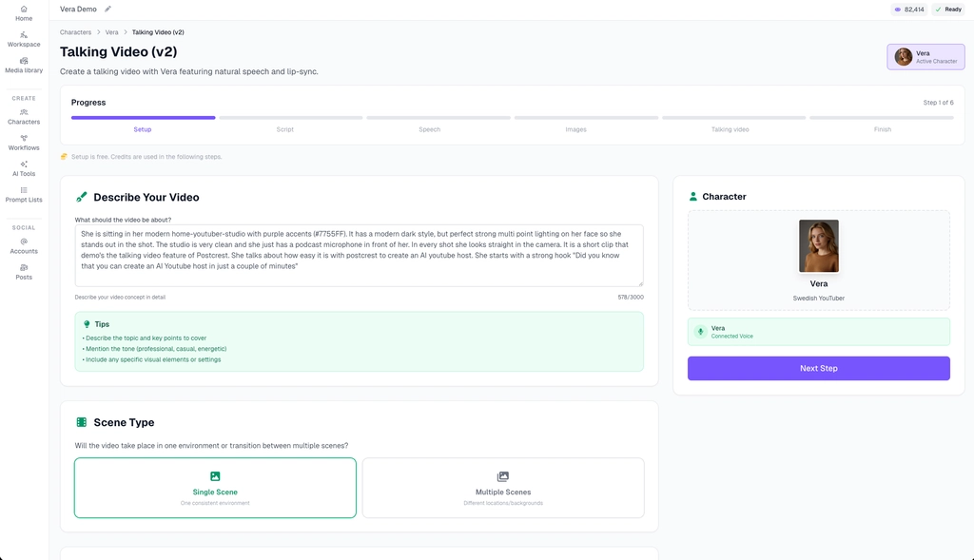Choose the Multiple Scenes option
Image resolution: width=974 pixels, height=560 pixels.
point(503,488)
